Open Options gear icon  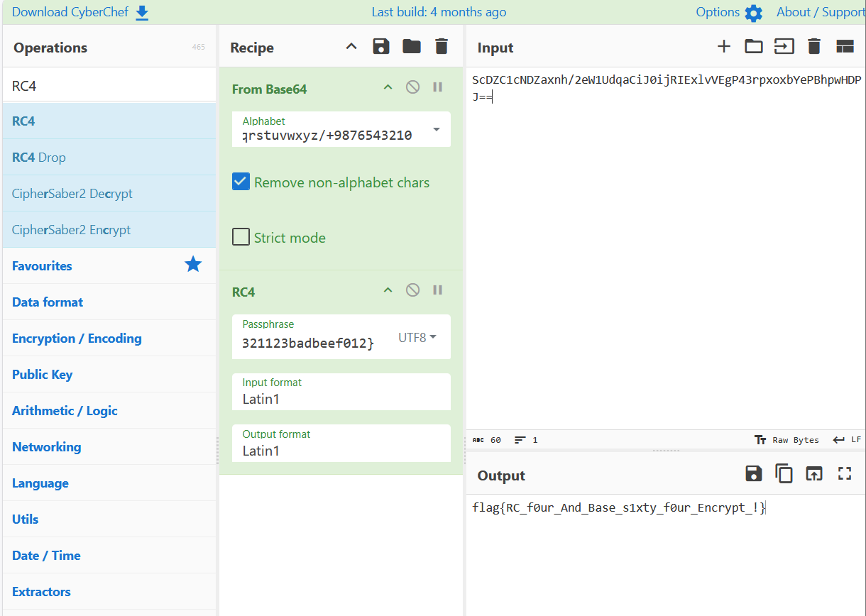click(x=753, y=13)
